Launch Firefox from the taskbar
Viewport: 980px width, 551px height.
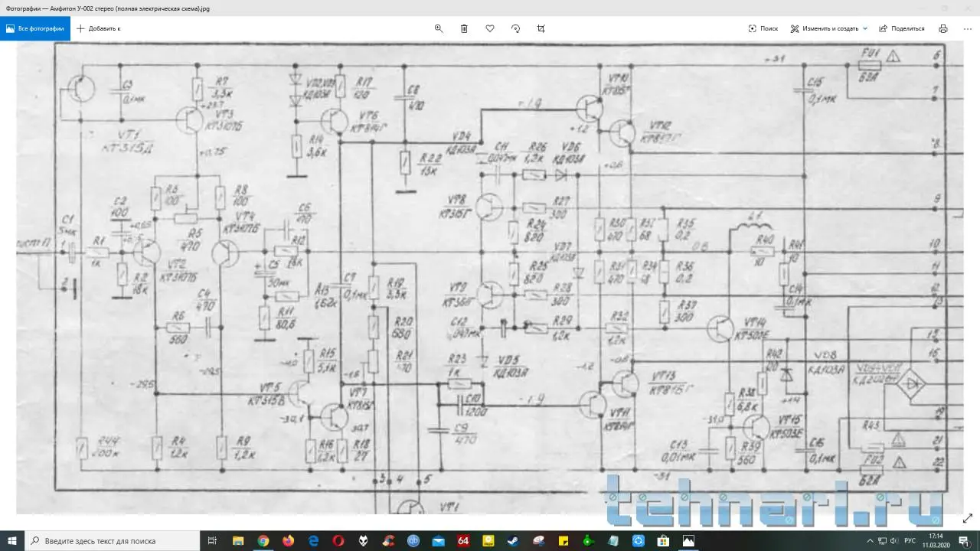point(289,540)
